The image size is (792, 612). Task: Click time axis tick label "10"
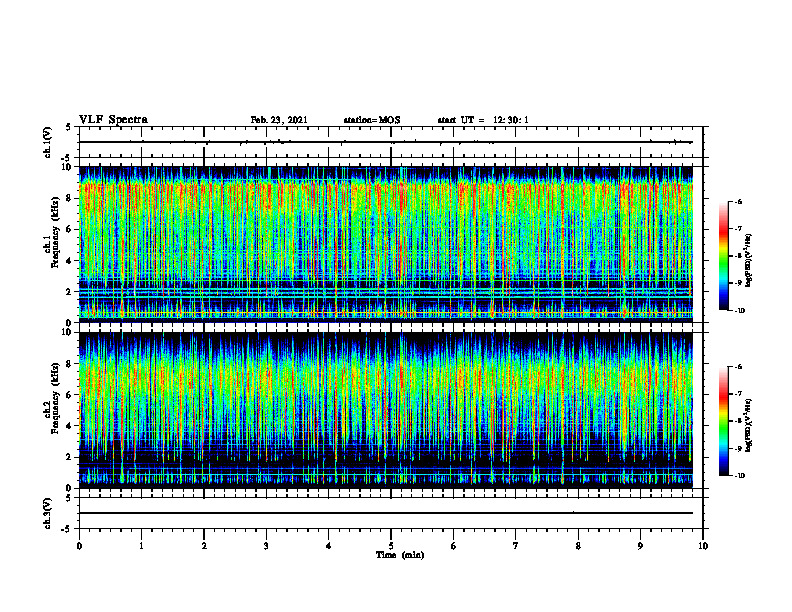point(703,546)
